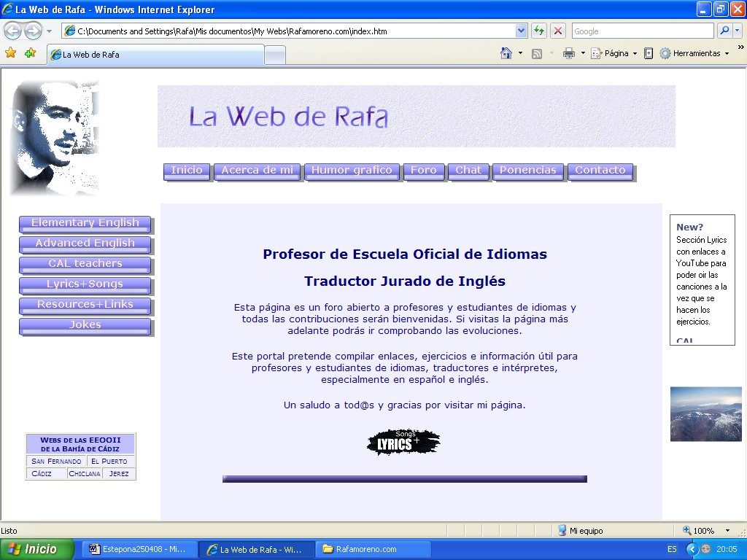Follow the Chiclana link in EEOOII table
The image size is (747, 560).
[x=85, y=474]
